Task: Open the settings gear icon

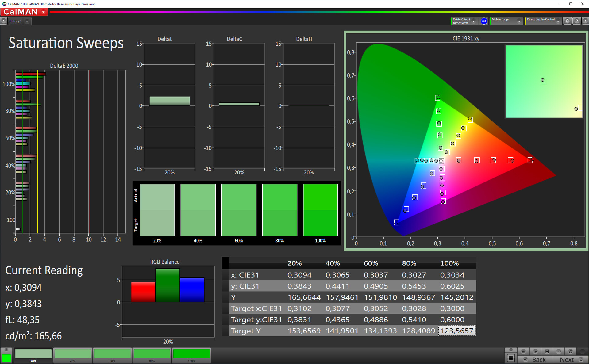Action: click(x=567, y=21)
